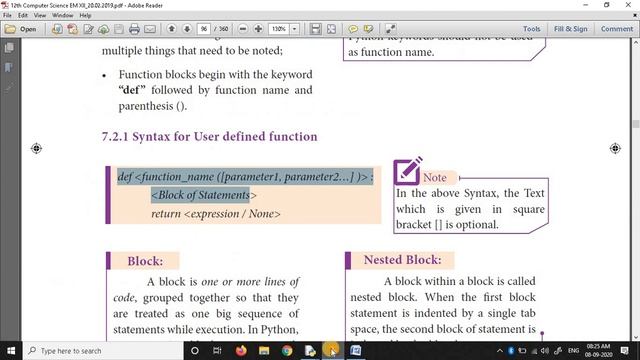Open the Python file icon on taskbar

pyautogui.click(x=310, y=351)
